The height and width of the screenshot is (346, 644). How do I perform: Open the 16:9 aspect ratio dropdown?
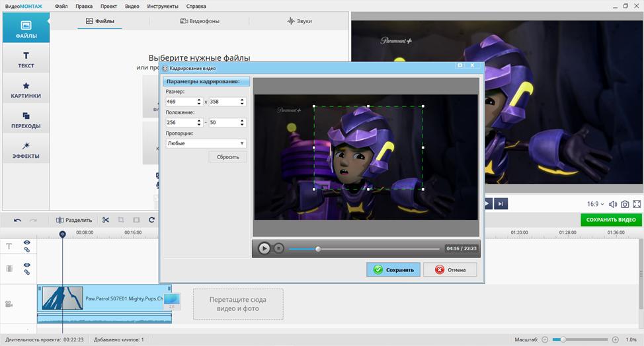coord(596,204)
